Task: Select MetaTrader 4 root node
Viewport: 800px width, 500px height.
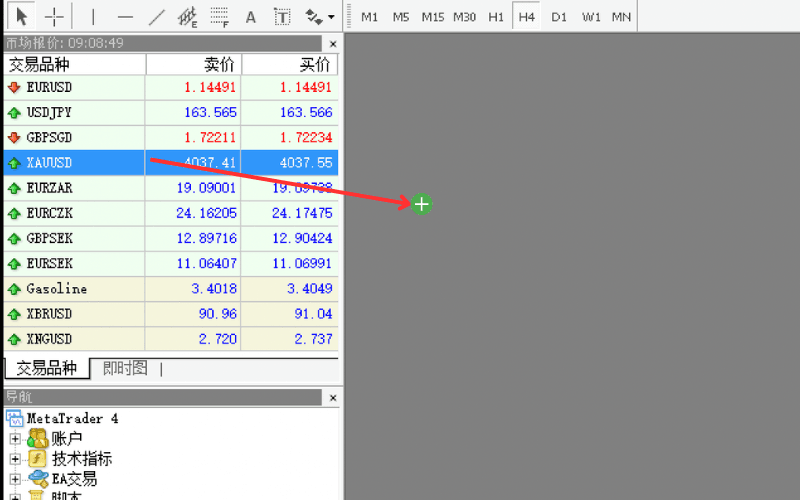Action: pyautogui.click(x=72, y=419)
